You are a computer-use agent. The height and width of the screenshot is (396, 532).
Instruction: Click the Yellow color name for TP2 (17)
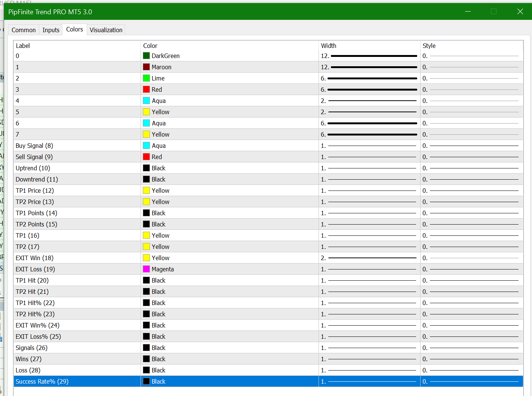coord(160,247)
